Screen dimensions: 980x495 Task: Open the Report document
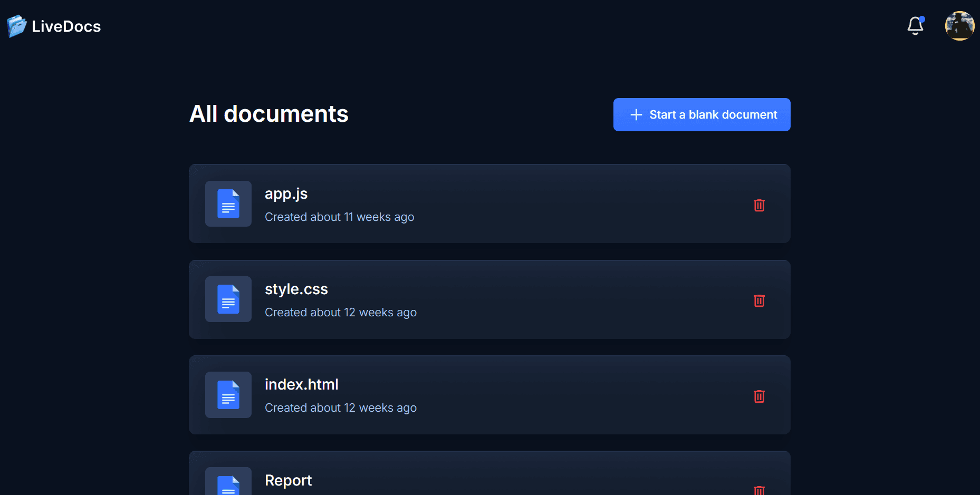pos(288,480)
